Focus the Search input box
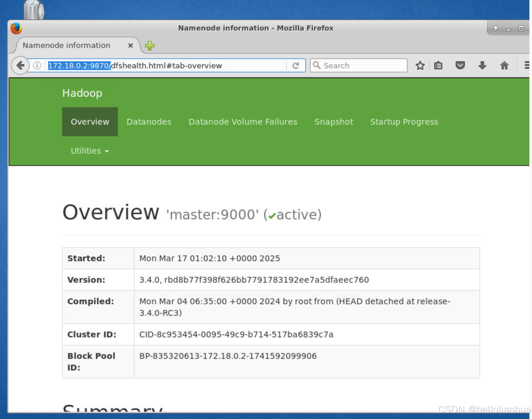 click(359, 65)
